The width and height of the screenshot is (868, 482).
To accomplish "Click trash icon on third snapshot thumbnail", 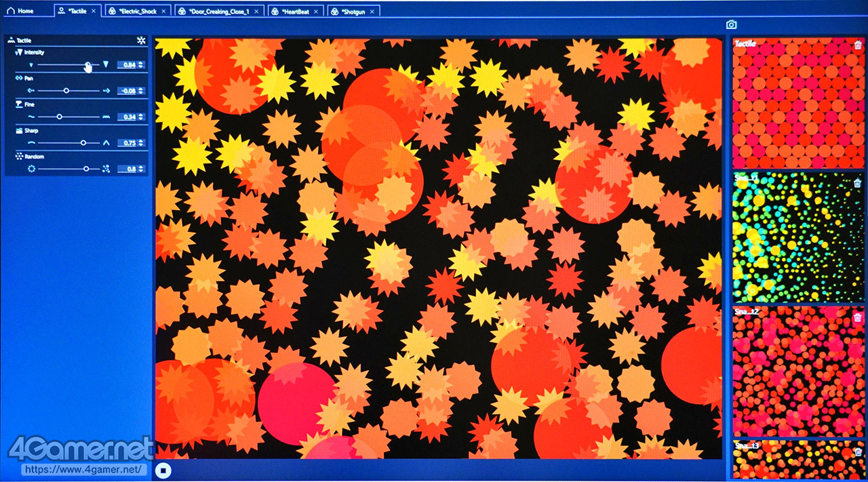I will pyautogui.click(x=858, y=316).
